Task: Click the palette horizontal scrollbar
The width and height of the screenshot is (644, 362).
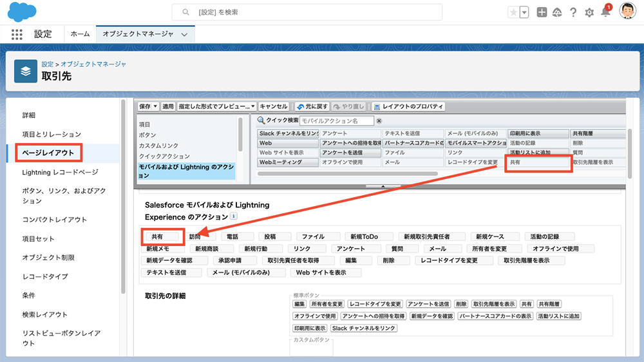Action: 348,174
